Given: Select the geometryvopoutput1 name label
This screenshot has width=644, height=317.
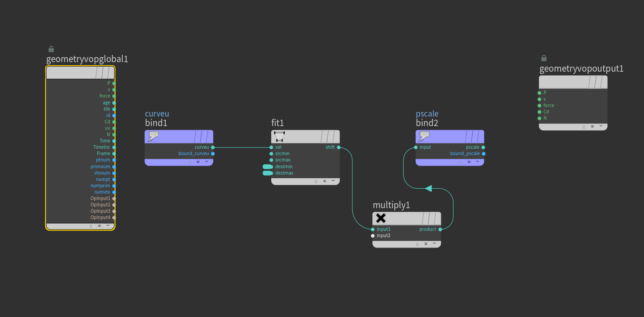Looking at the screenshot, I should tap(582, 68).
